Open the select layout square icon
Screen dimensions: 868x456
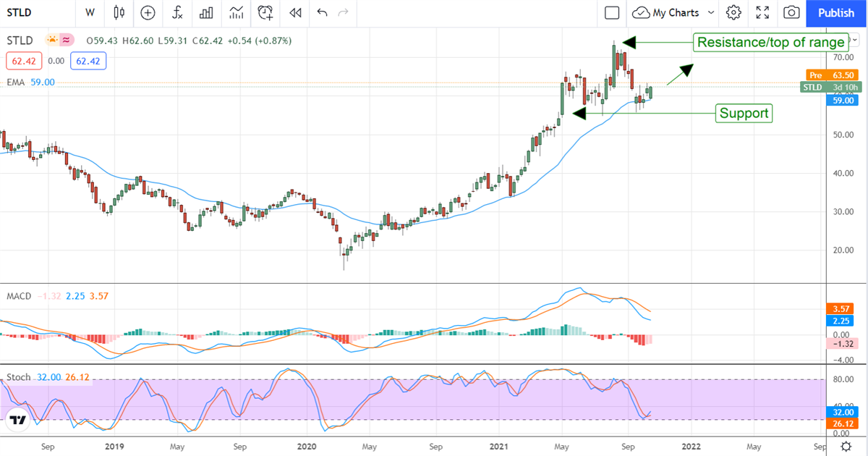612,12
